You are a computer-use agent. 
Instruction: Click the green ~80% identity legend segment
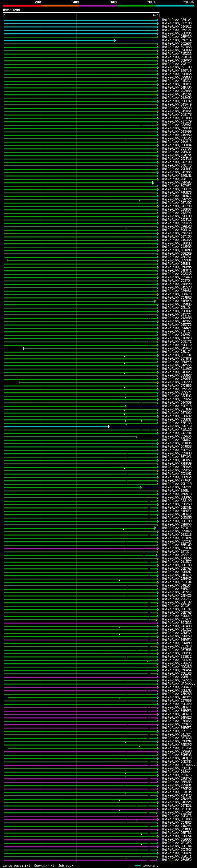click(x=136, y=6)
